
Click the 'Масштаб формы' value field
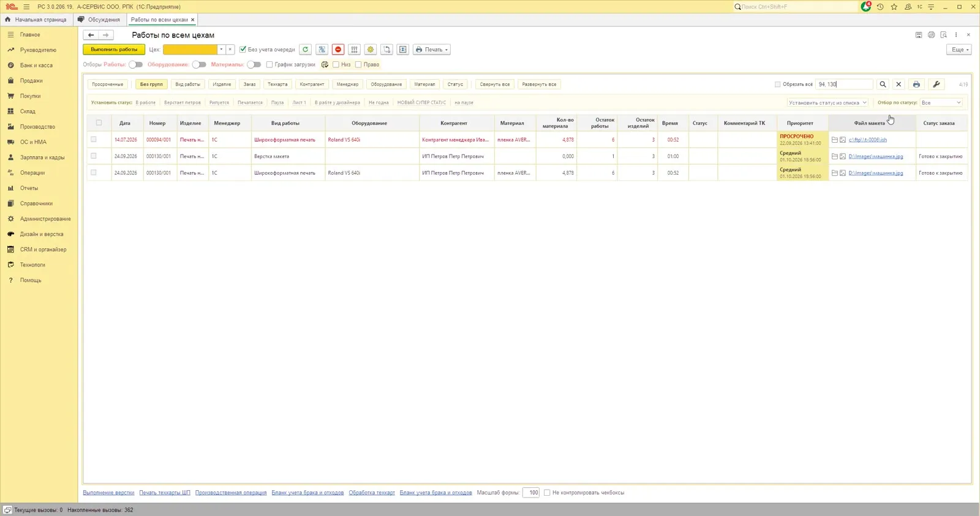(531, 493)
